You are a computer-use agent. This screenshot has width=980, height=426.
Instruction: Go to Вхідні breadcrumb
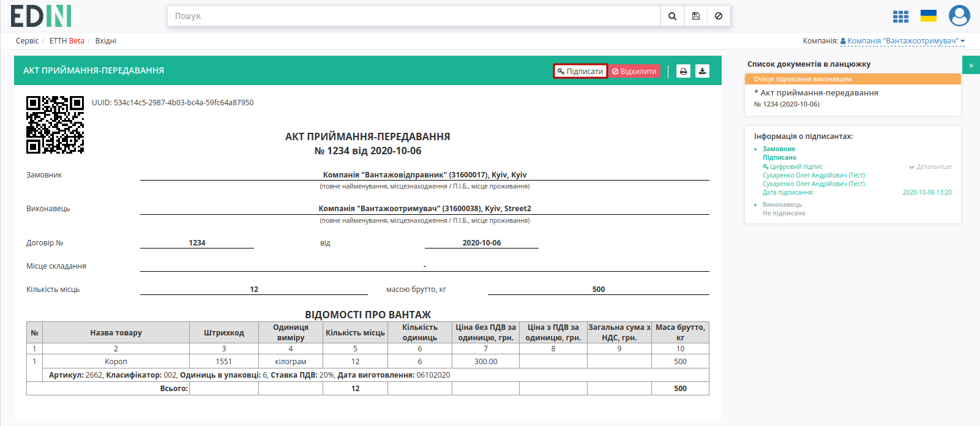pyautogui.click(x=106, y=41)
